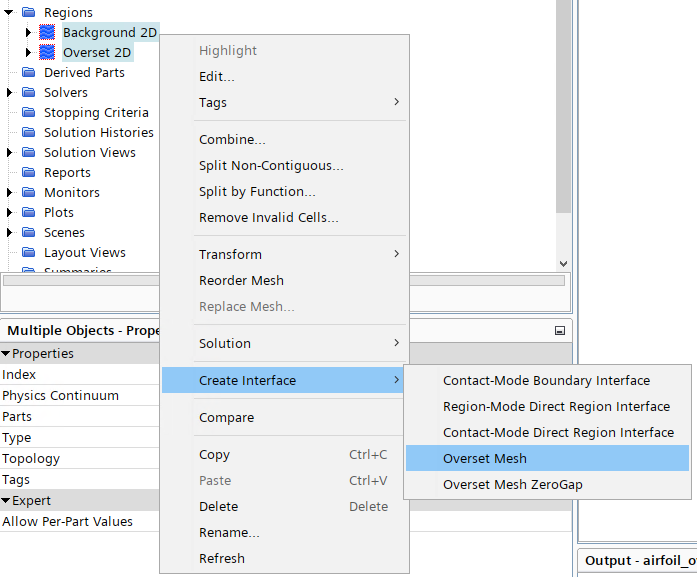Click the Reports folder icon
The width and height of the screenshot is (697, 577).
[28, 172]
